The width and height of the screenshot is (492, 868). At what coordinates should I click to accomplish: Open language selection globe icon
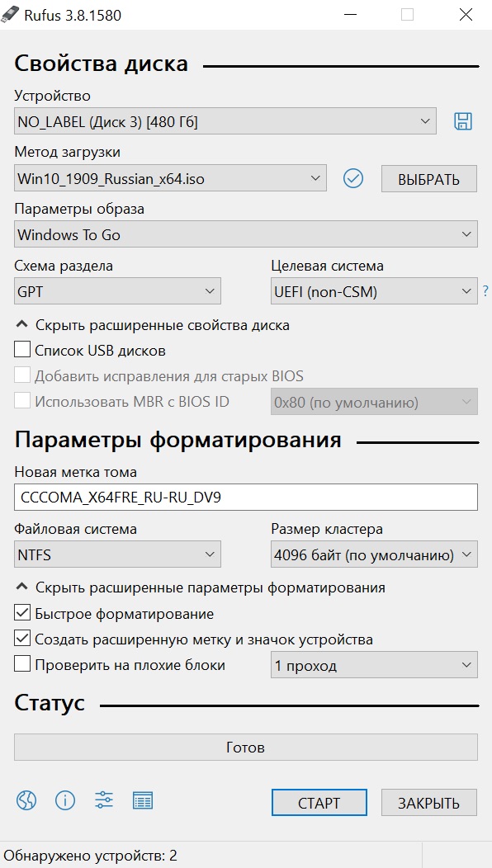coord(26,800)
